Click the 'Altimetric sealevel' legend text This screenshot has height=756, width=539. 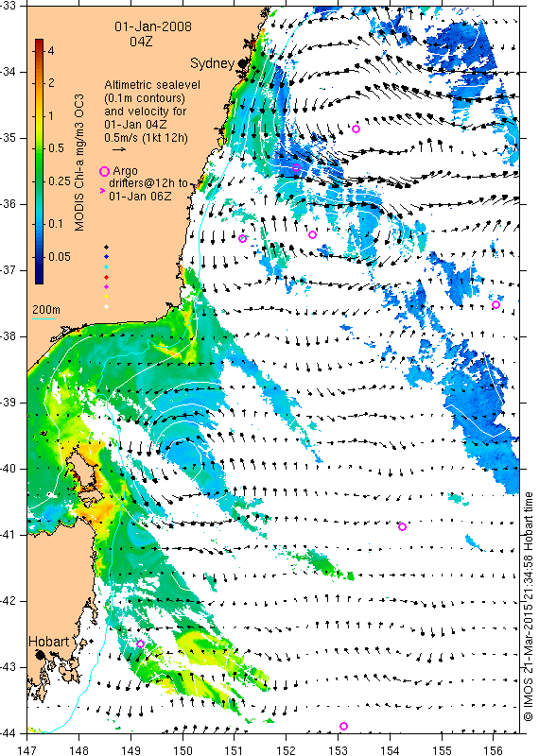pyautogui.click(x=152, y=85)
